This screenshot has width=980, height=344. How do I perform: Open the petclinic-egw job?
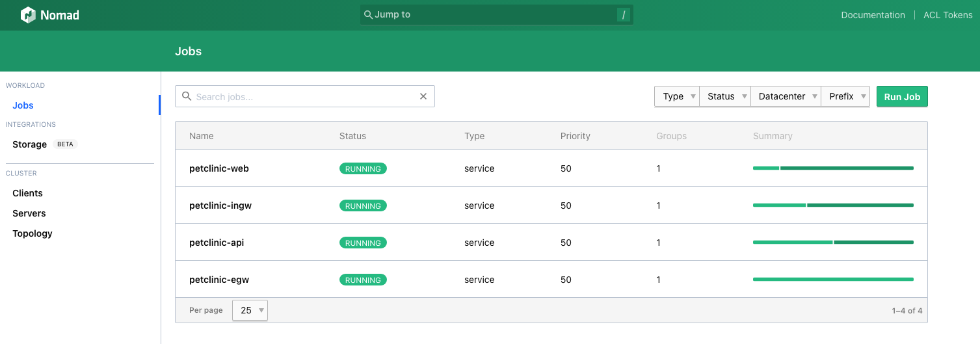click(219, 280)
